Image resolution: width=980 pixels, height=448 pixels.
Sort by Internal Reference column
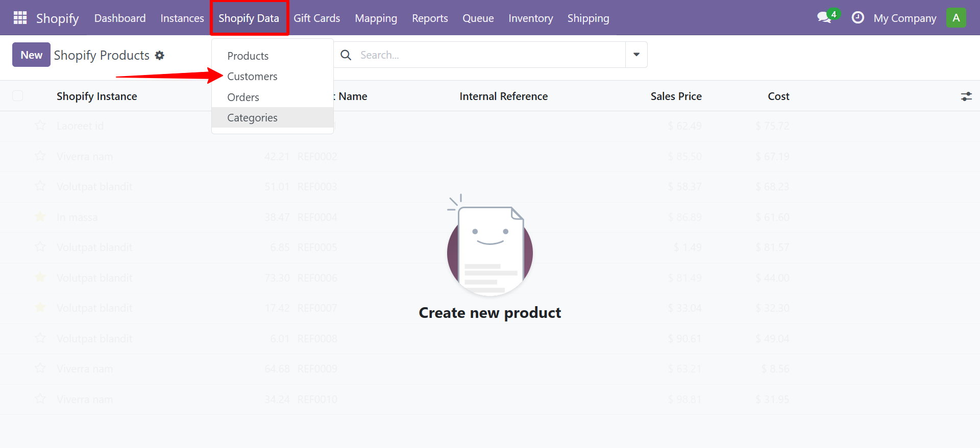(504, 96)
